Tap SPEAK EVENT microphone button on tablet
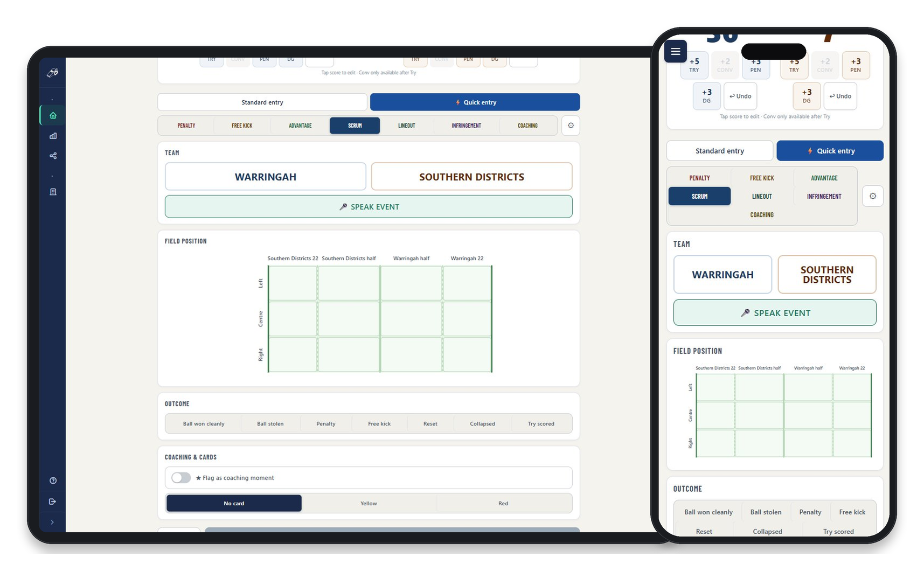The image size is (924, 571). 369,207
